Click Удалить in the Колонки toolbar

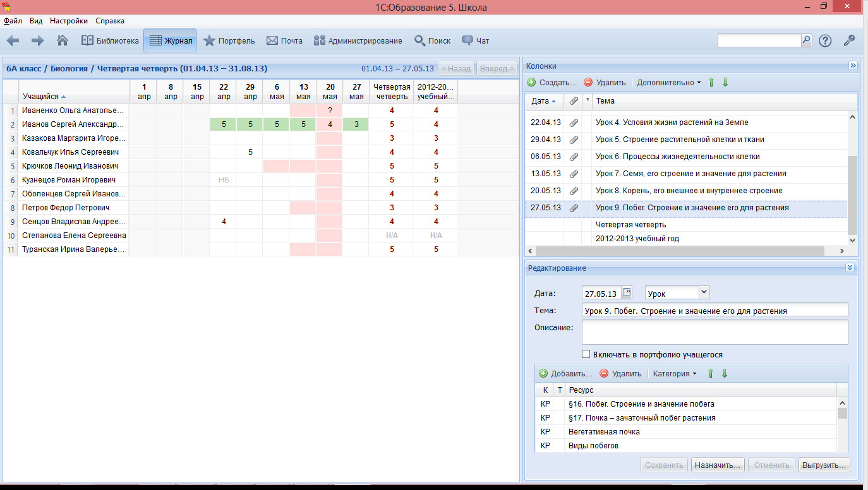tap(605, 83)
